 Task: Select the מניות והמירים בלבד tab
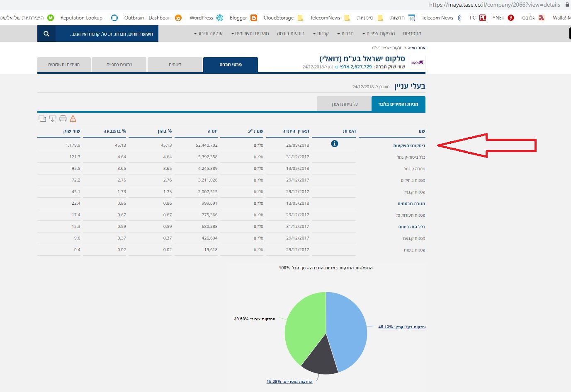point(398,104)
